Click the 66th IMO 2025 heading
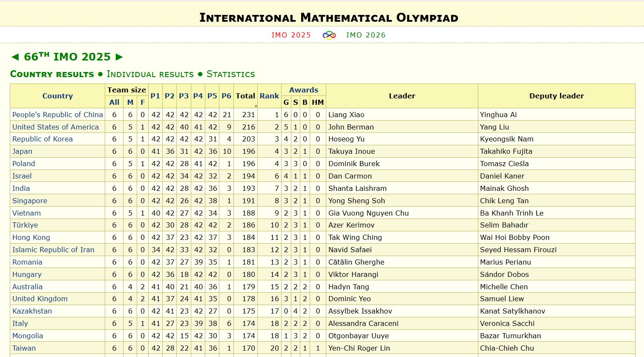This screenshot has width=644, height=357. click(67, 57)
